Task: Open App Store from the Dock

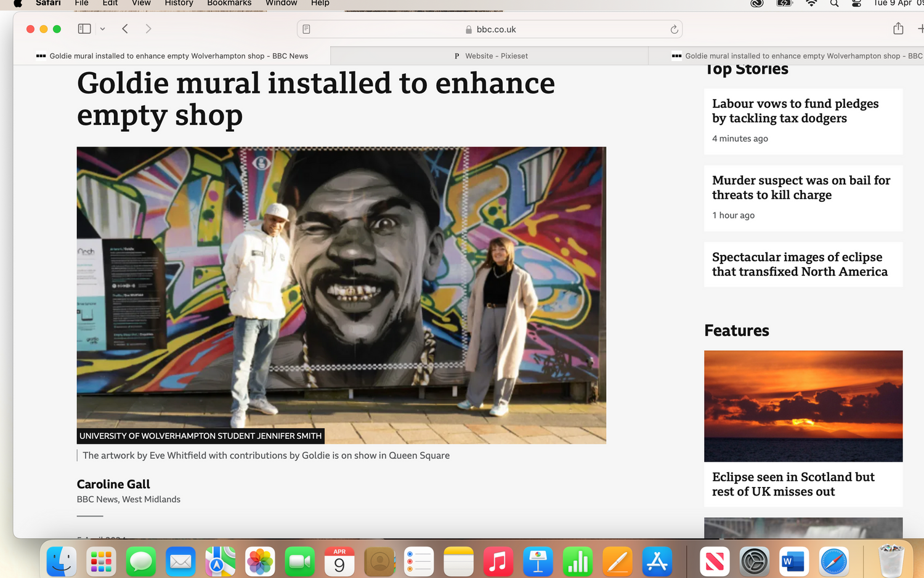Action: pos(657,561)
